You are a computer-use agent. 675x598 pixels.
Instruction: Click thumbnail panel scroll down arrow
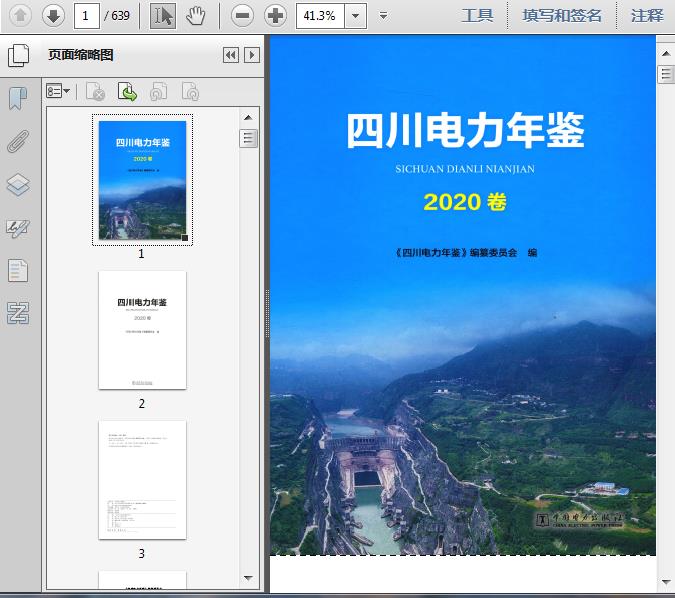point(248,578)
